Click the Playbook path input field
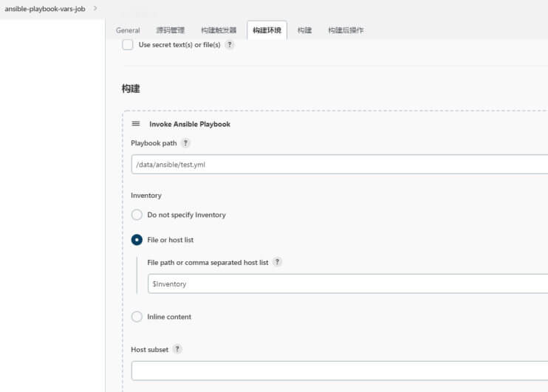Image resolution: width=548 pixels, height=392 pixels. (x=339, y=164)
